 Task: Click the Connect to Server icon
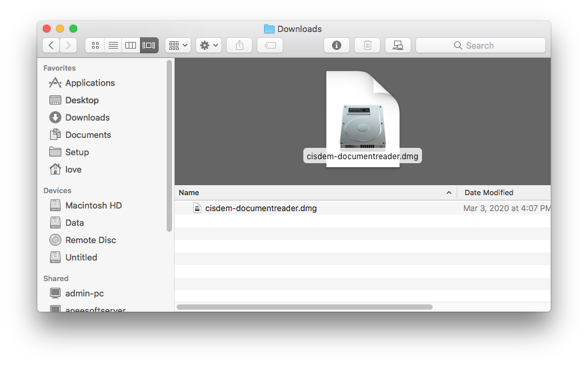click(x=398, y=45)
